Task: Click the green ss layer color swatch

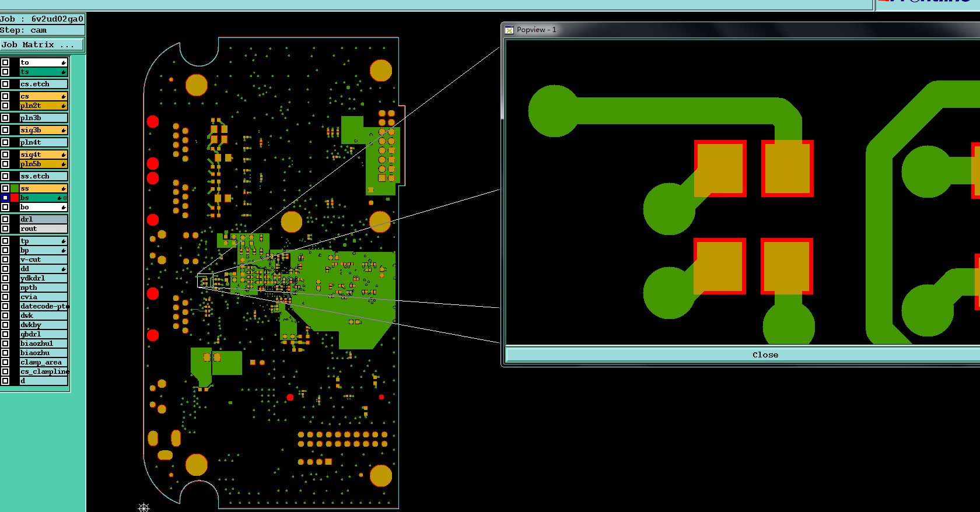Action: [15, 188]
